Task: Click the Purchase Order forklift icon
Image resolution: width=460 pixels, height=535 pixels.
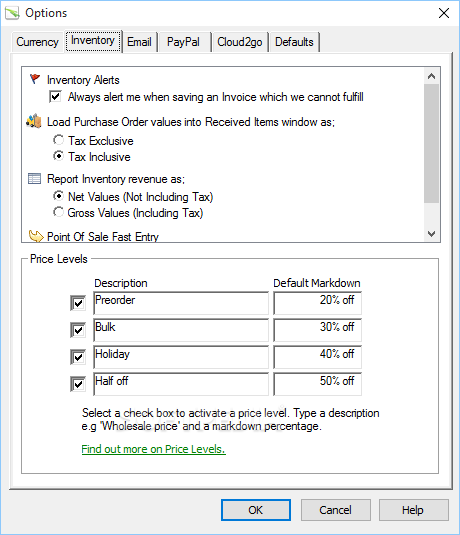Action: pos(34,121)
